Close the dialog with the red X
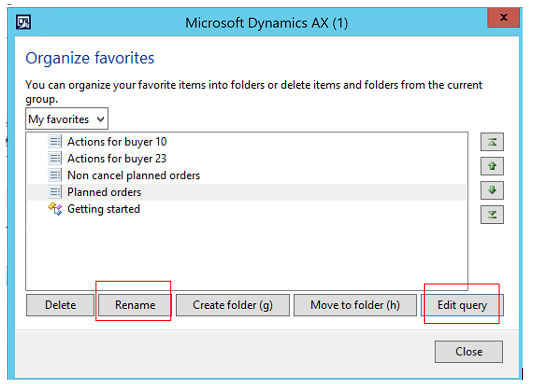The image size is (540, 384). (503, 18)
